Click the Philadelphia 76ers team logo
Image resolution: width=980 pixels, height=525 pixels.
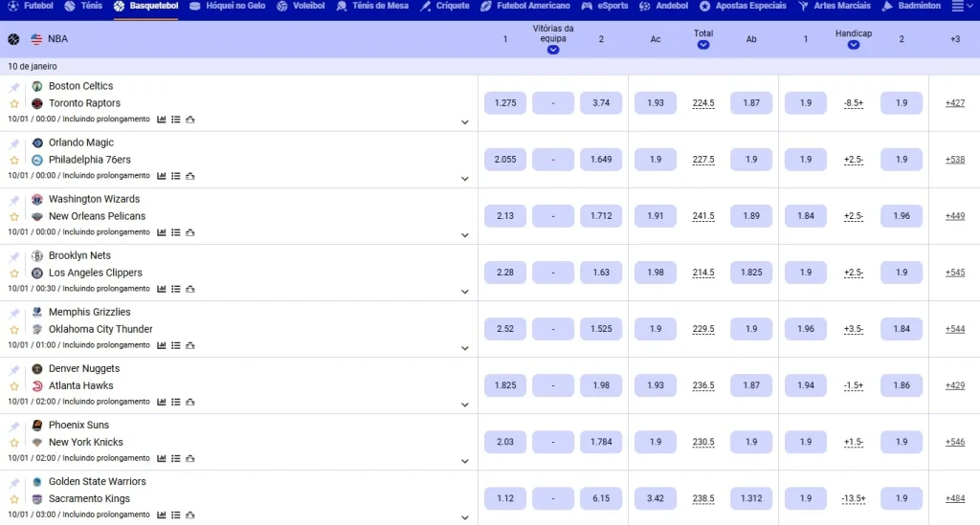[37, 161]
